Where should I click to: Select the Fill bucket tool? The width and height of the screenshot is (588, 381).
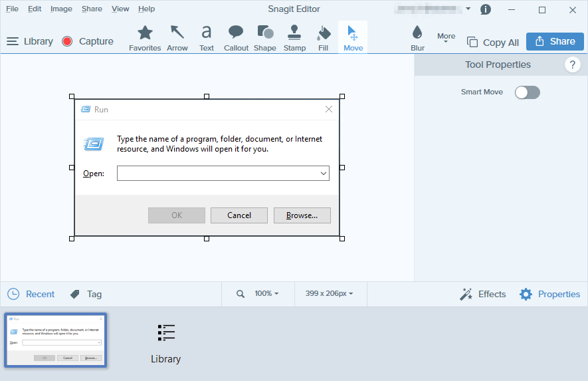point(324,37)
